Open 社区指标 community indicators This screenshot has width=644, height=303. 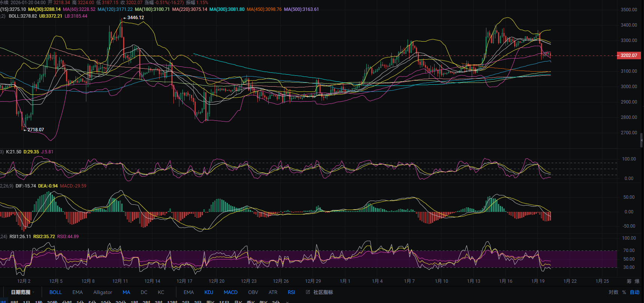[323, 292]
